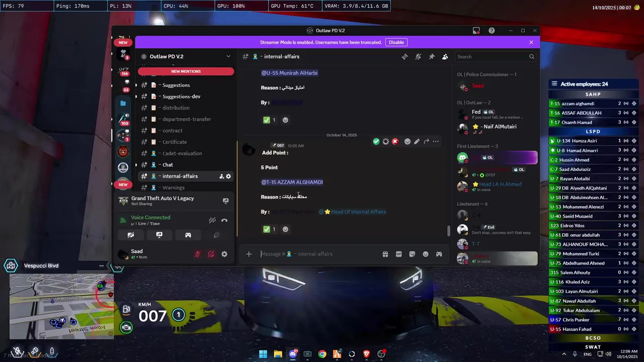This screenshot has width=644, height=362.
Task: Open the attachment plus button
Action: (249, 254)
